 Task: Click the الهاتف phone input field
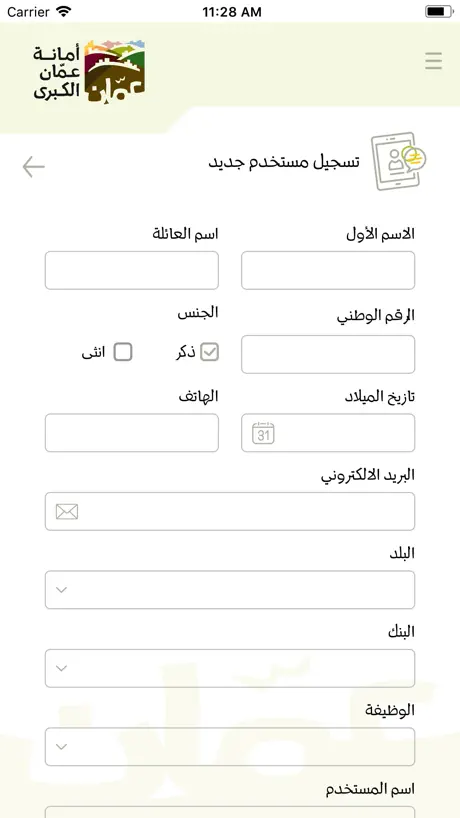132,433
